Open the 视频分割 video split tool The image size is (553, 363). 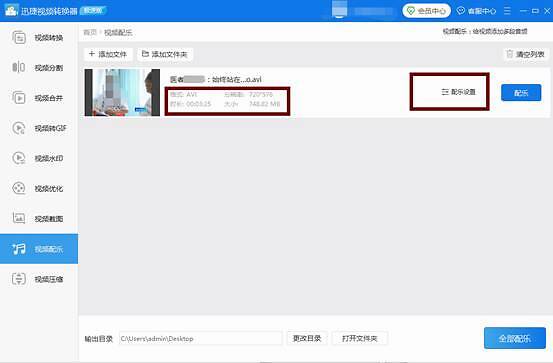pos(38,68)
